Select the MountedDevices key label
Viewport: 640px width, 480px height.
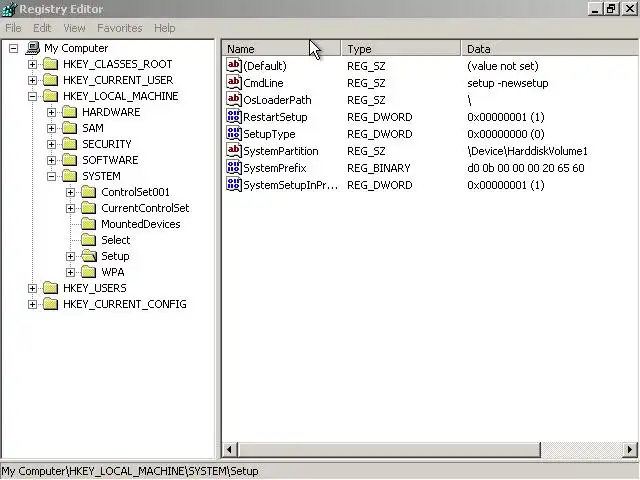(x=141, y=224)
